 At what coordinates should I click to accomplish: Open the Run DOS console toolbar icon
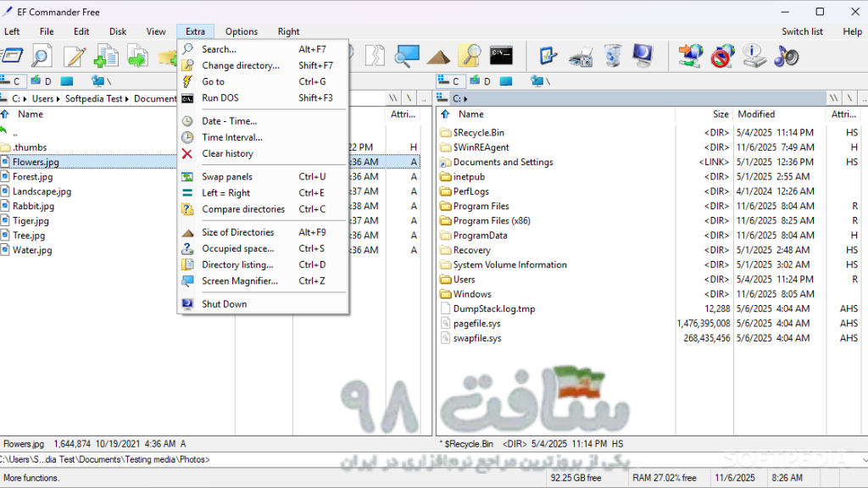point(501,56)
